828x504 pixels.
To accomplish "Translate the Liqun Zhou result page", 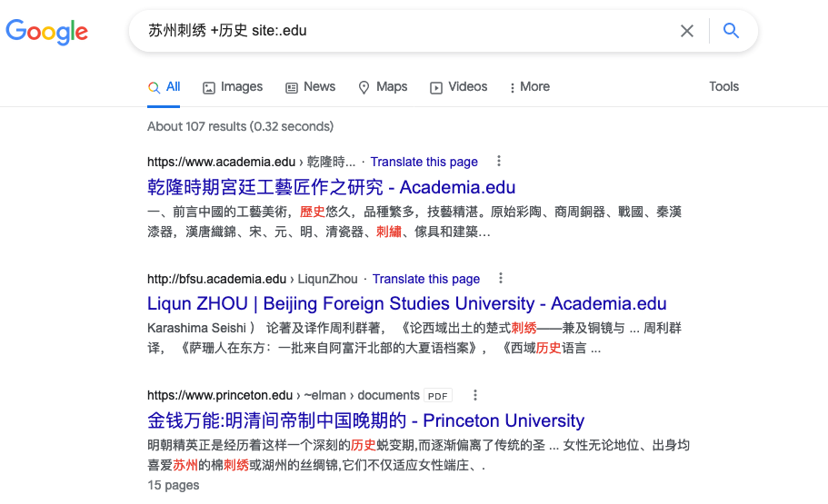I will [x=425, y=279].
